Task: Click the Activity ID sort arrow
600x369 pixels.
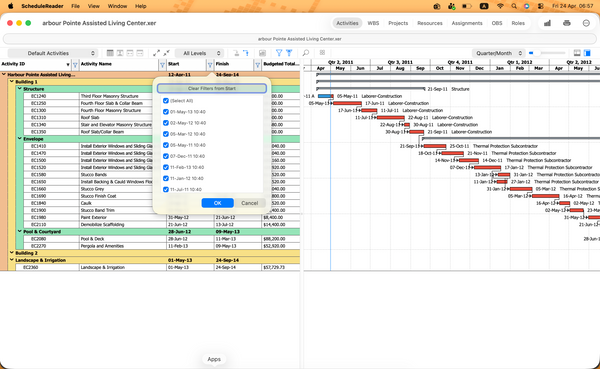Action: [x=68, y=65]
